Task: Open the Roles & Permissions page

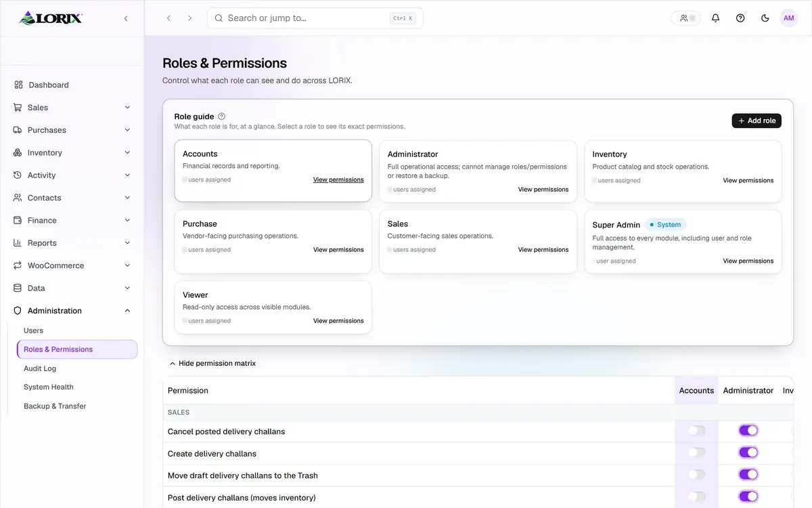Action: click(77, 350)
